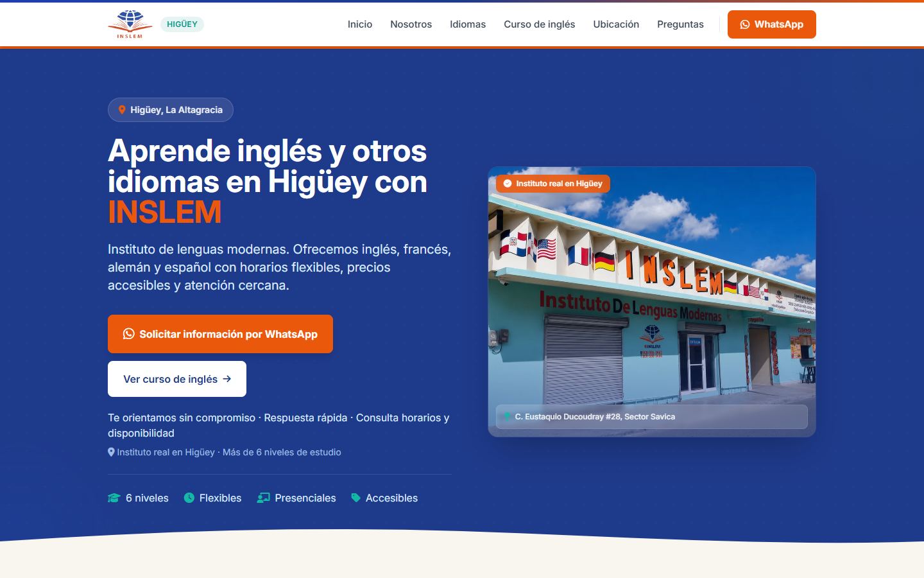Viewport: 924px width, 578px height.
Task: Open Ver curso de inglés button
Action: click(177, 379)
